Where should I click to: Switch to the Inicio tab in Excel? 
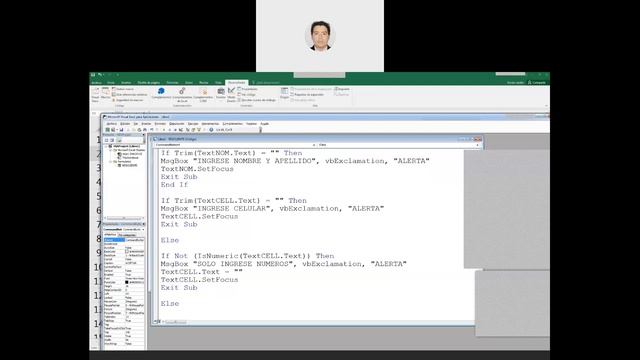point(111,83)
